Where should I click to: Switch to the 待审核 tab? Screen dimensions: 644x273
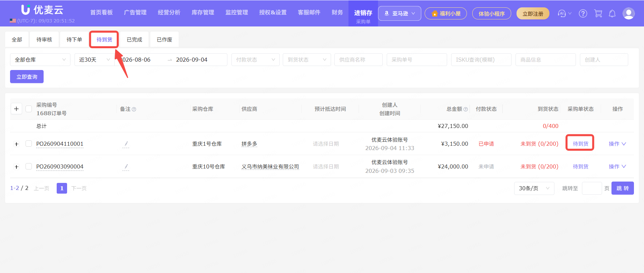44,40
